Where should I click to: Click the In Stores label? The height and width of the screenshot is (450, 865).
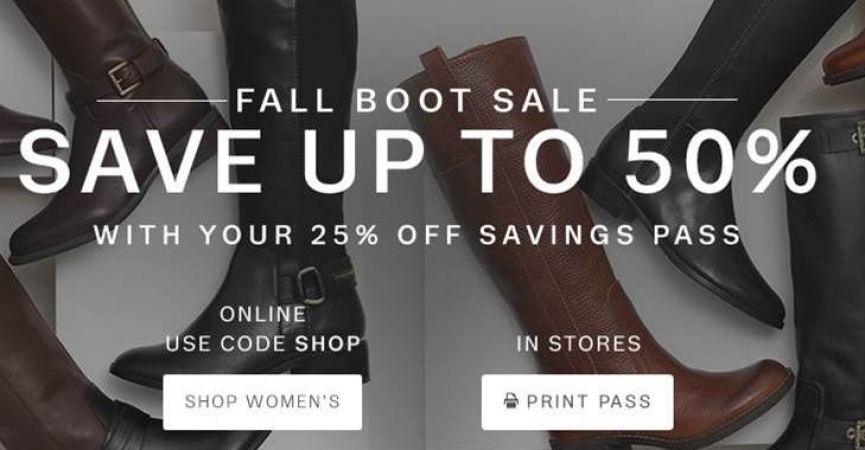click(579, 344)
